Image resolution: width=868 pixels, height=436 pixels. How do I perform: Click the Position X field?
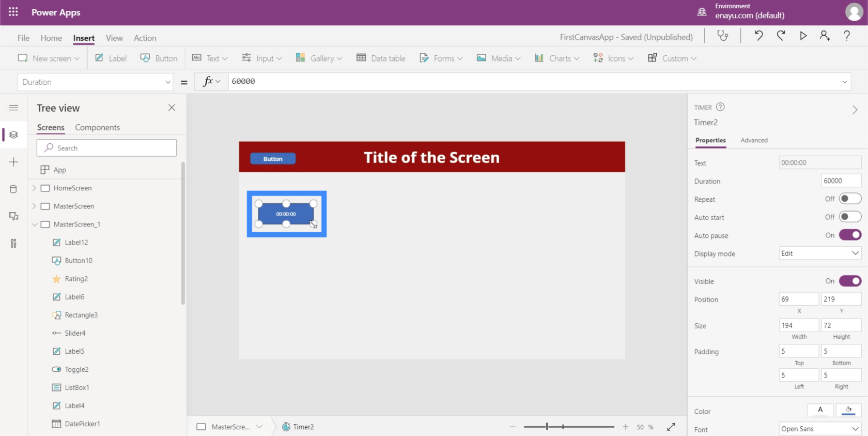[x=799, y=299]
